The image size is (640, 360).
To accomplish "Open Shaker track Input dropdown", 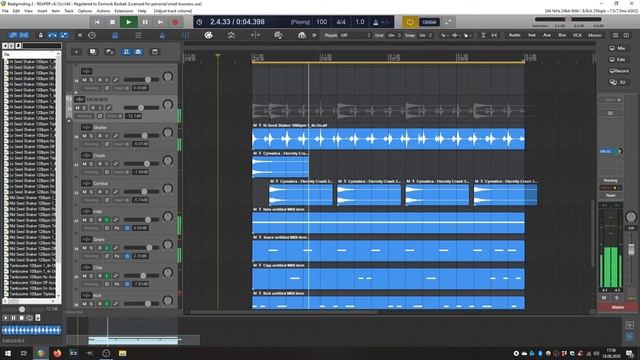I will pyautogui.click(x=122, y=144).
